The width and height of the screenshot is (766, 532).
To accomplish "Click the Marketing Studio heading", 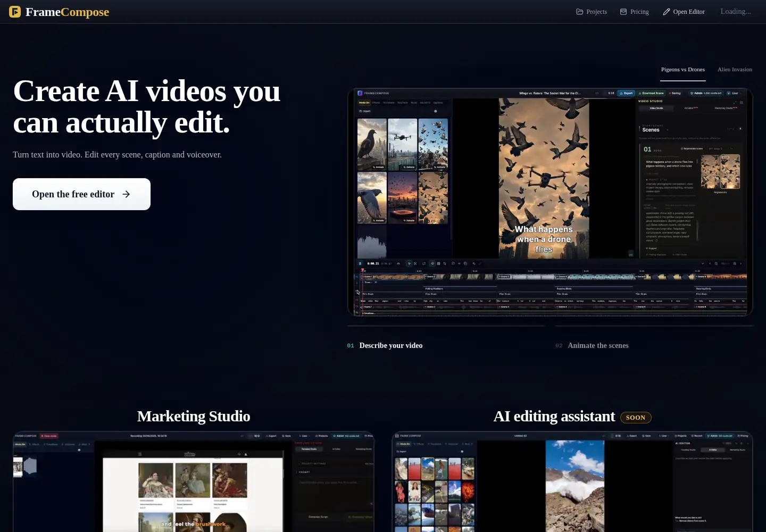I will tap(194, 416).
